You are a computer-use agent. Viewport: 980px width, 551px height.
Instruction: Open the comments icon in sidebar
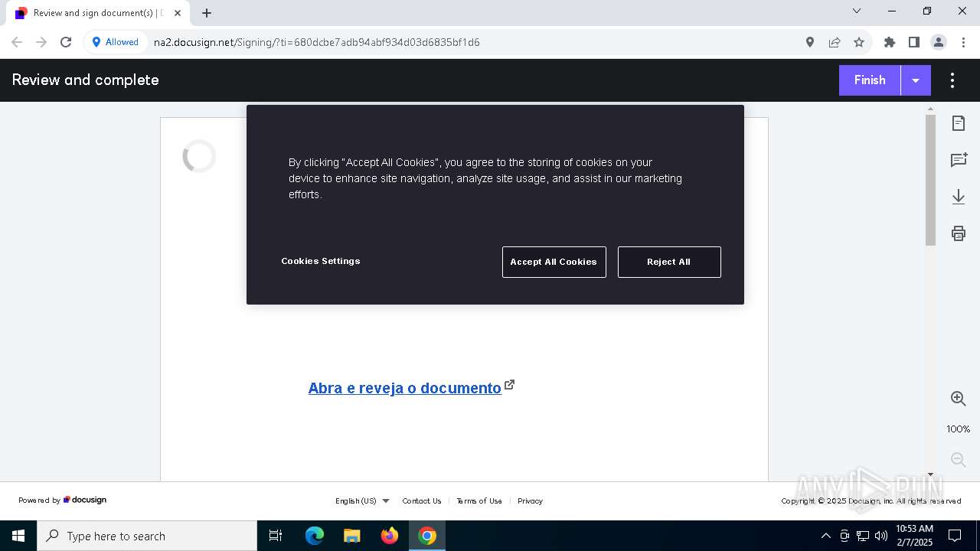pos(959,160)
